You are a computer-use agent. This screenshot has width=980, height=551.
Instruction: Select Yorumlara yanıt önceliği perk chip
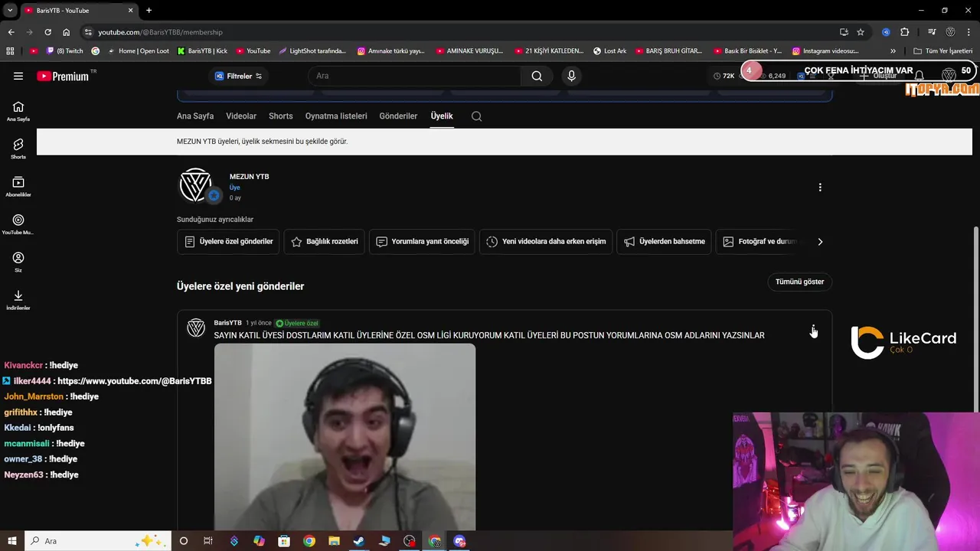point(422,241)
